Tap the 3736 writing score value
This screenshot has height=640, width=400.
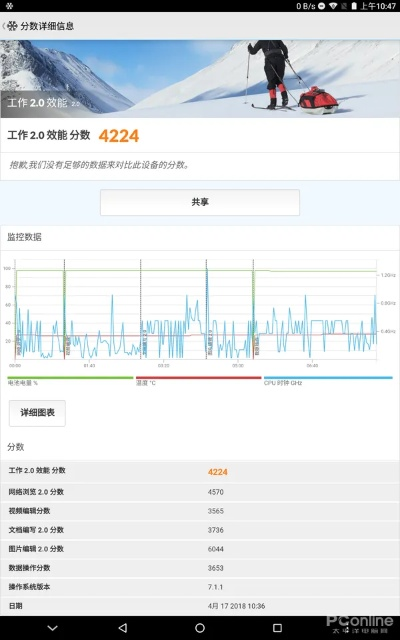click(216, 530)
